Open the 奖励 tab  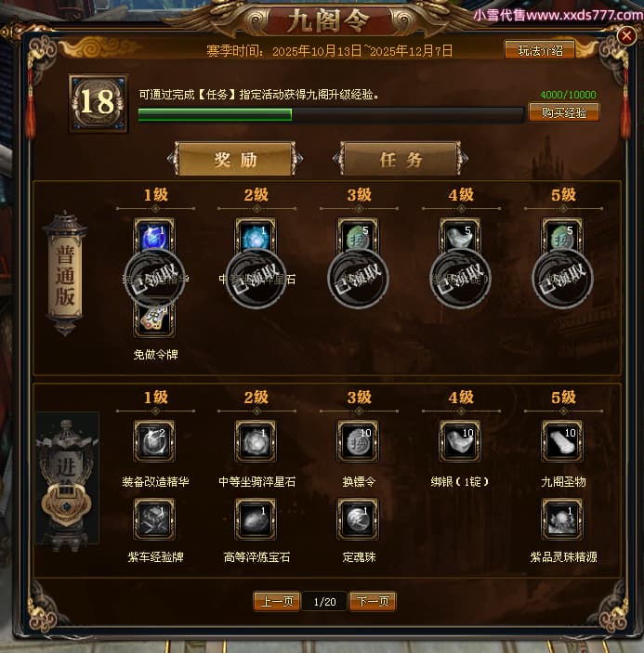coord(236,159)
